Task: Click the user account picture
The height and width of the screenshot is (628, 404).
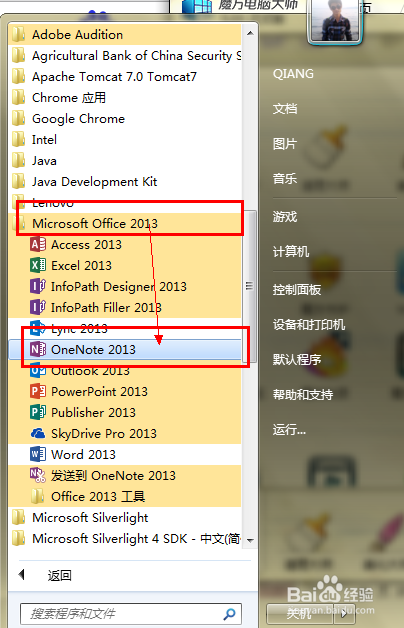Action: click(x=334, y=20)
